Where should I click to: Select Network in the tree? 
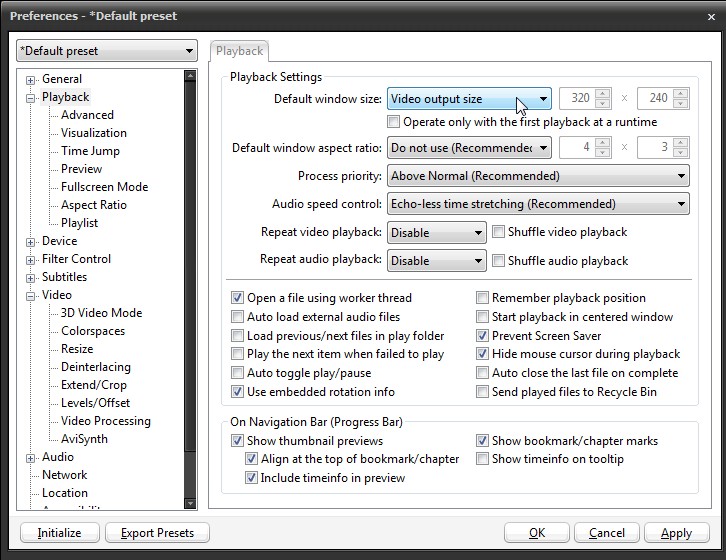(64, 475)
